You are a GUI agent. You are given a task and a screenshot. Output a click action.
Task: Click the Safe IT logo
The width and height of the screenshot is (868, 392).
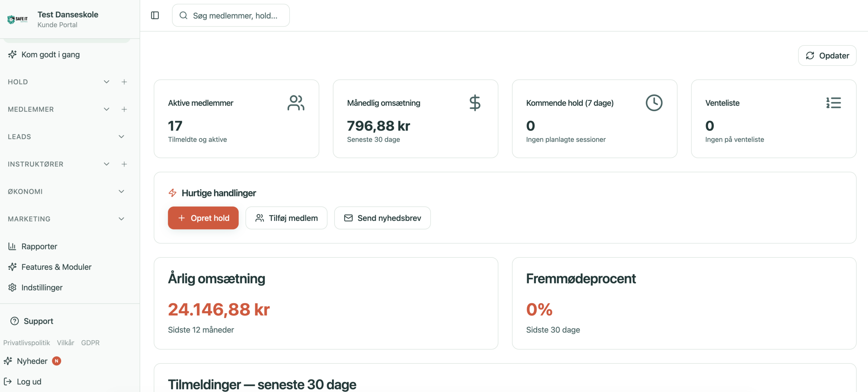click(18, 19)
